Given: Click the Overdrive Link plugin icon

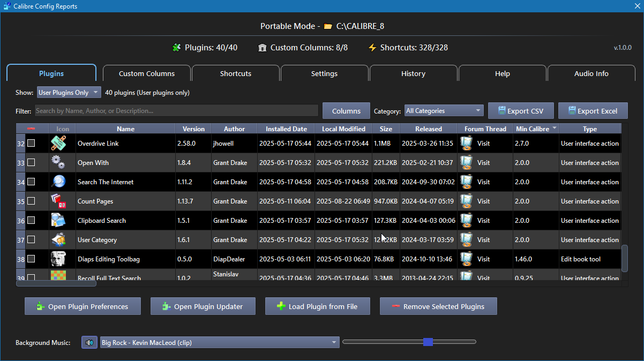Looking at the screenshot, I should pyautogui.click(x=58, y=144).
